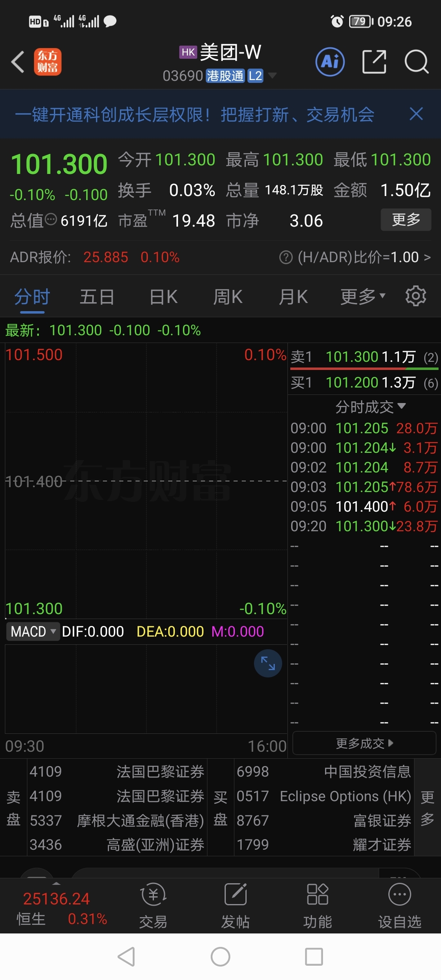Open the 更多 chart period dropdown

(363, 296)
